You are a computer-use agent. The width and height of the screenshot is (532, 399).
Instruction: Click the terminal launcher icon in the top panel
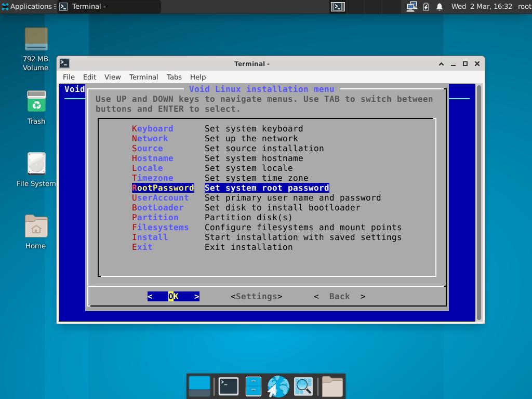pos(338,6)
